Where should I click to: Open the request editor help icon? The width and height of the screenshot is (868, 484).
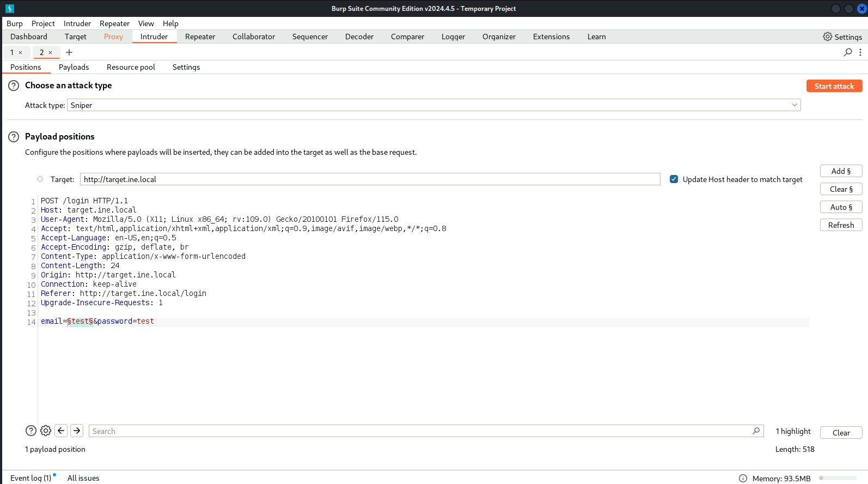[x=31, y=431]
